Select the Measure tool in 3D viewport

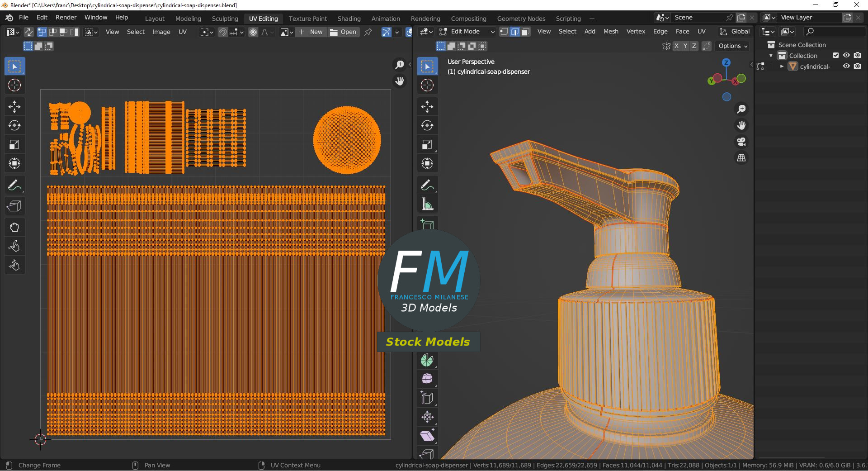click(427, 205)
